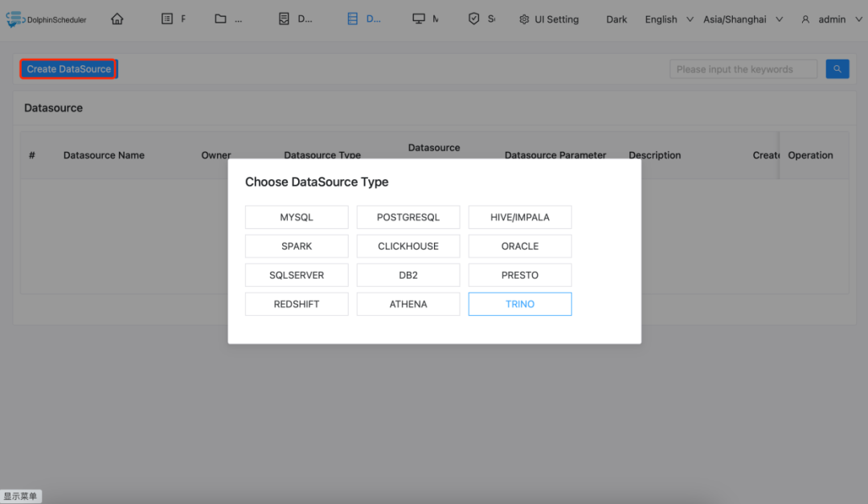Click the DolphinScheduler logo
This screenshot has width=868, height=504.
coord(46,19)
